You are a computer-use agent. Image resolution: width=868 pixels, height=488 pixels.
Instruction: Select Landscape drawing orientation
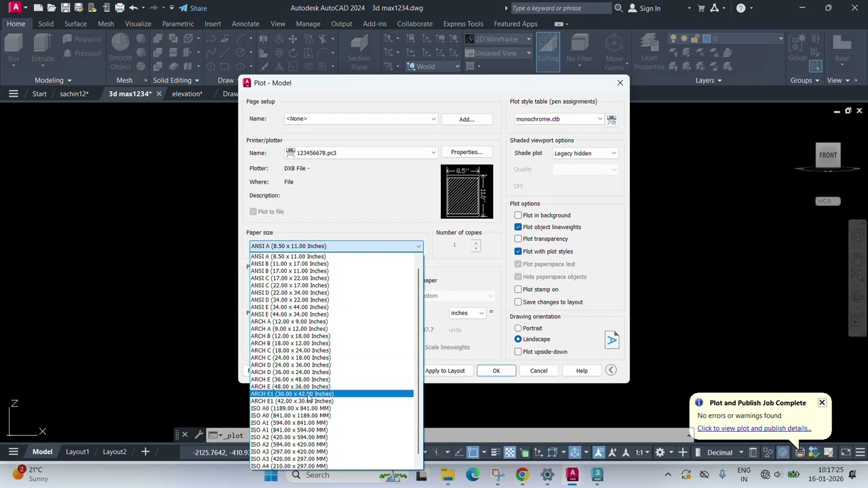518,339
